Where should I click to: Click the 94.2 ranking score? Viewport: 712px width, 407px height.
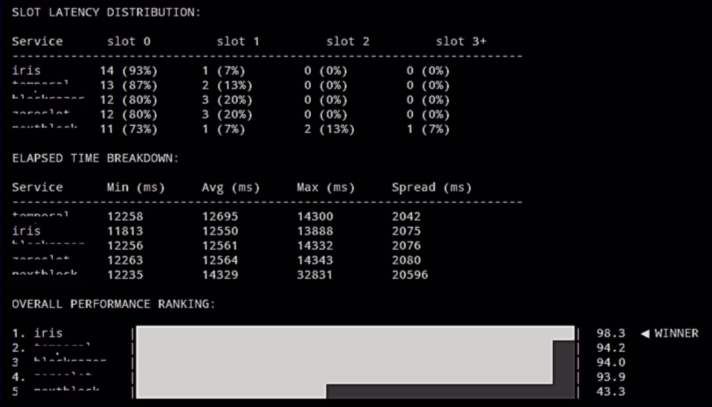[x=611, y=348]
